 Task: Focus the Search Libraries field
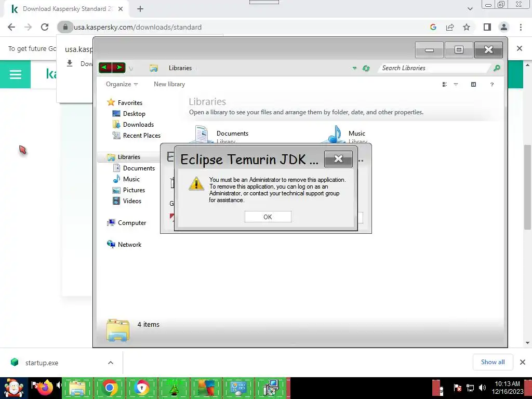pos(435,68)
